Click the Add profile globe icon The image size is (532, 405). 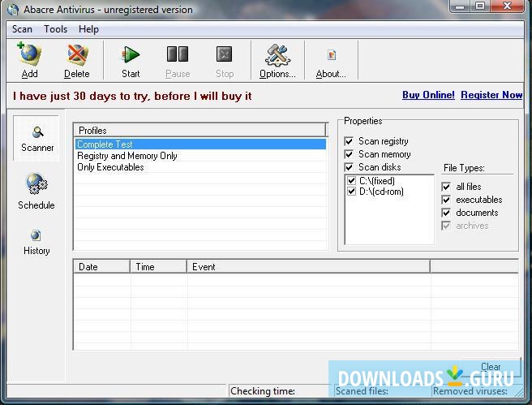coord(29,54)
